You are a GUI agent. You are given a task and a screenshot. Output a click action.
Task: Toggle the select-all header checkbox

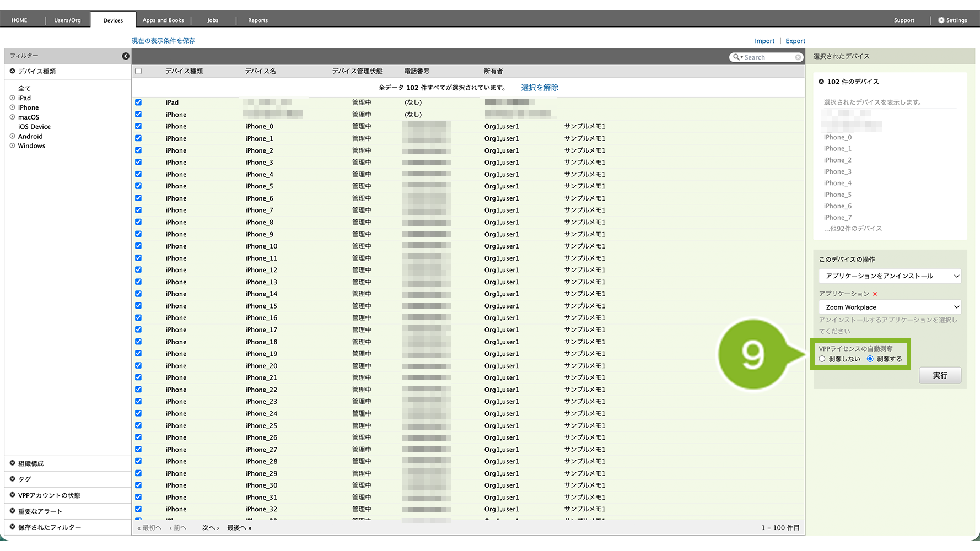pyautogui.click(x=138, y=71)
